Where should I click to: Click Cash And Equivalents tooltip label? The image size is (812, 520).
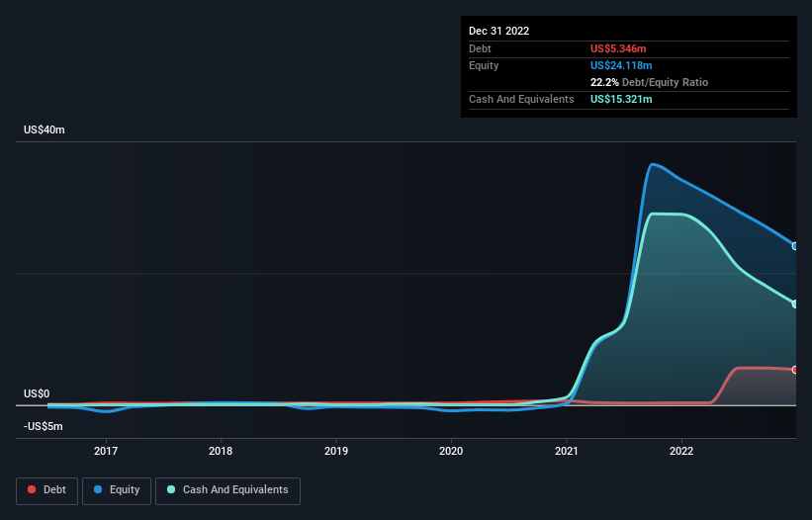point(521,99)
